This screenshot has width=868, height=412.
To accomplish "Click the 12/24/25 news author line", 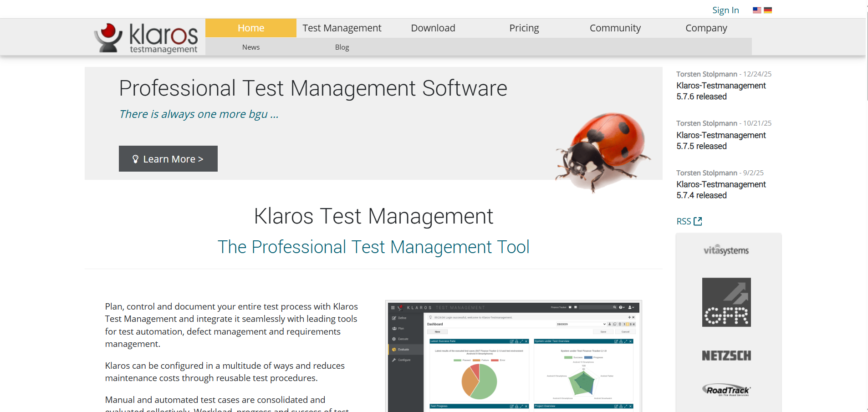I will [x=724, y=74].
